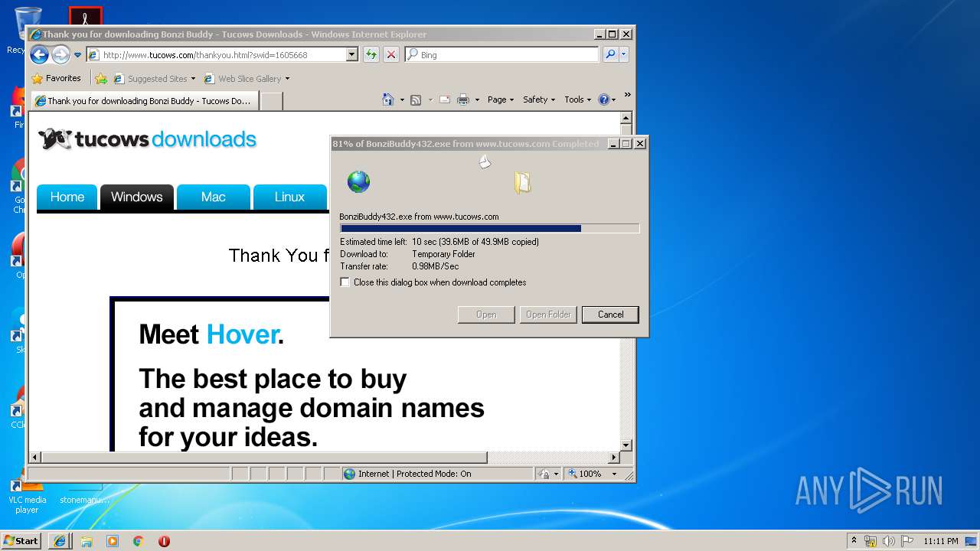The height and width of the screenshot is (551, 980).
Task: Enable Close this dialog box when download completes
Action: point(345,282)
